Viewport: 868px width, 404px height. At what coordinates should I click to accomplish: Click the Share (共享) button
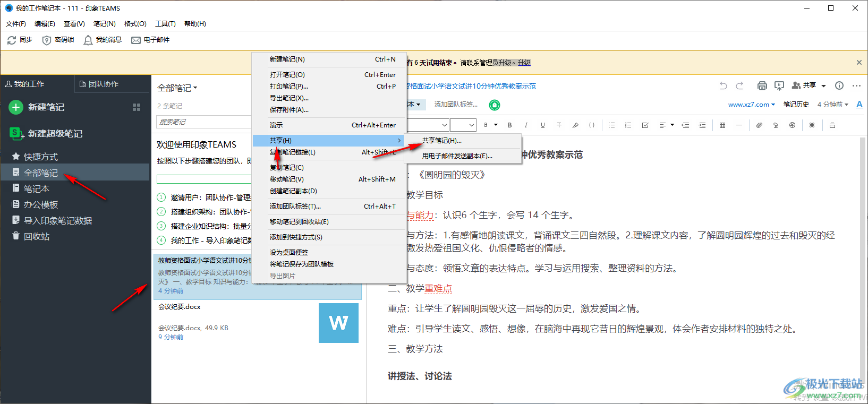coord(804,85)
